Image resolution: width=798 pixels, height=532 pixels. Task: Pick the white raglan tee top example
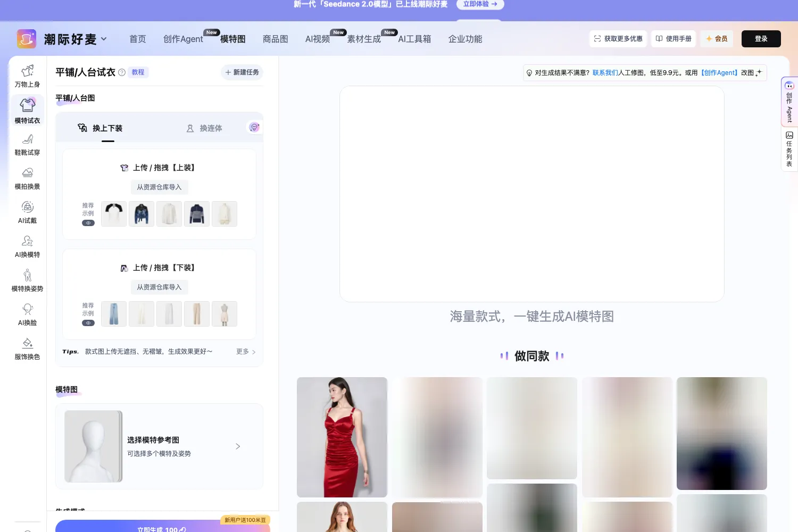coord(114,214)
